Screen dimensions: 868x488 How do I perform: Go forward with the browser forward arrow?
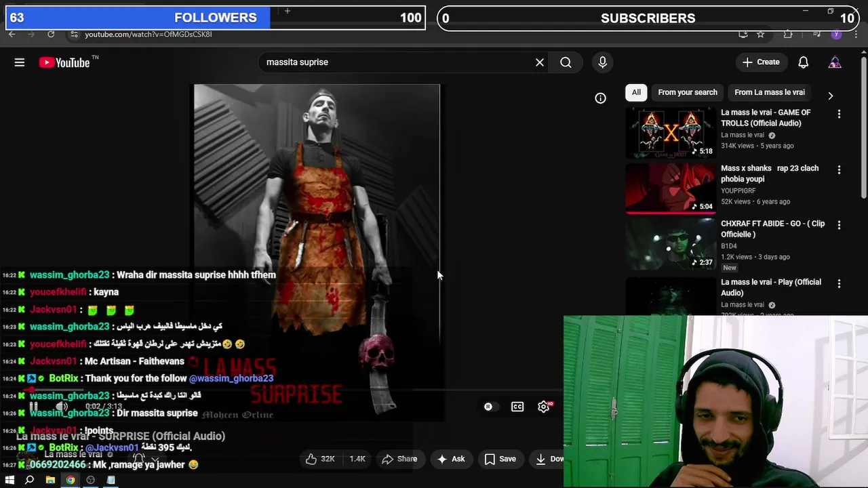pyautogui.click(x=31, y=34)
